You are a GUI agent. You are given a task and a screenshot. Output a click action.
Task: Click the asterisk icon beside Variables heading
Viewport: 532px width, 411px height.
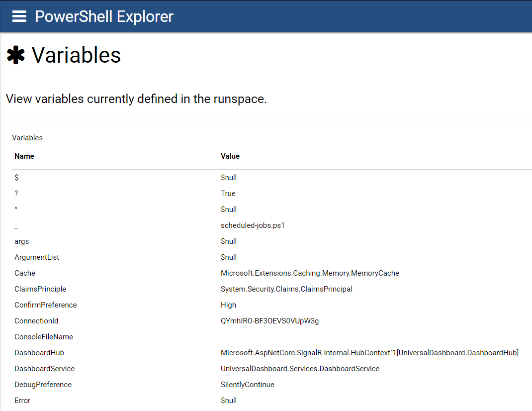tap(15, 55)
